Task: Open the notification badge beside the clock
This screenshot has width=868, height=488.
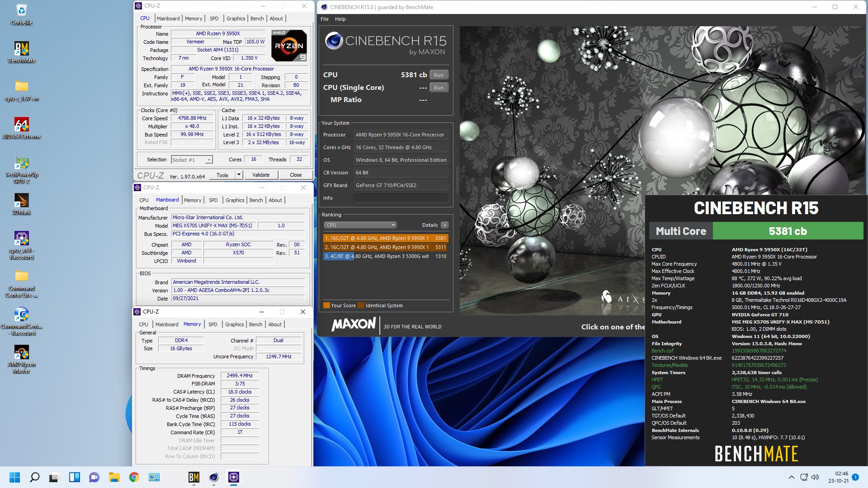Action: point(855,477)
